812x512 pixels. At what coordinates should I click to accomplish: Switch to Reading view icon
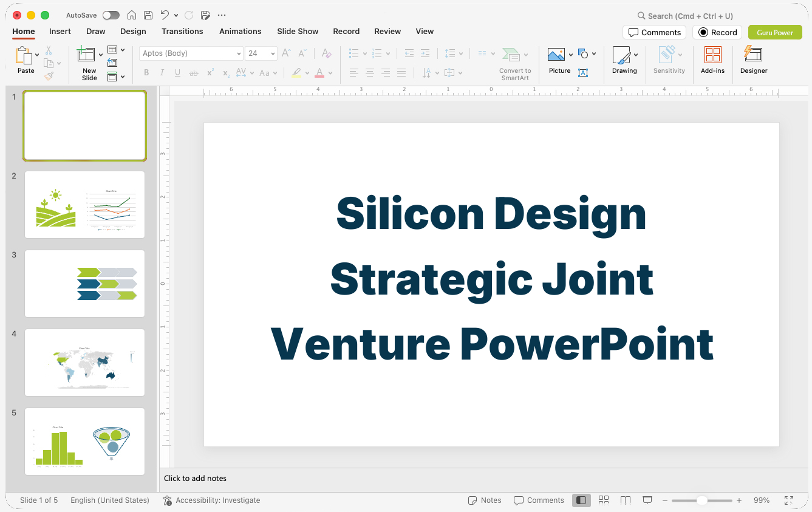click(x=626, y=500)
